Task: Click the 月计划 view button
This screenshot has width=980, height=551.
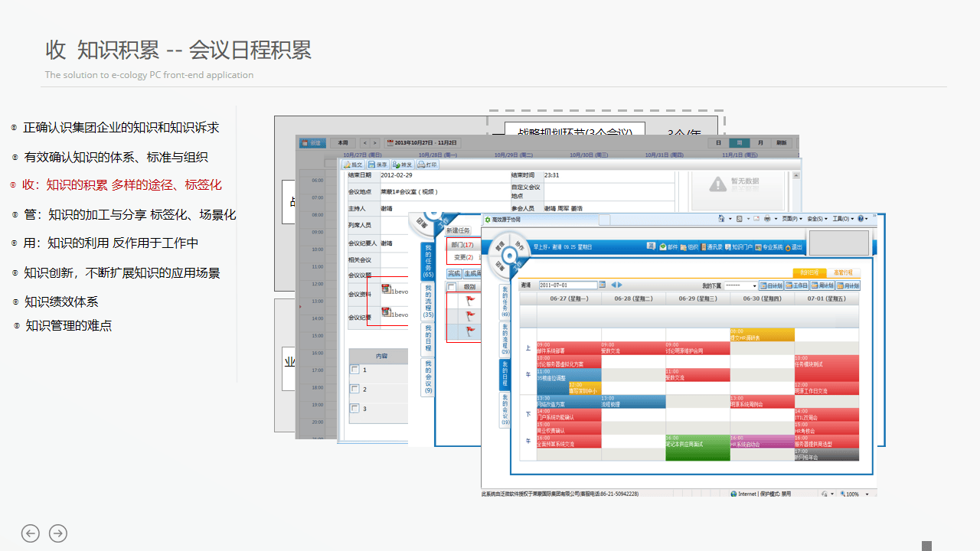Action: coord(848,285)
